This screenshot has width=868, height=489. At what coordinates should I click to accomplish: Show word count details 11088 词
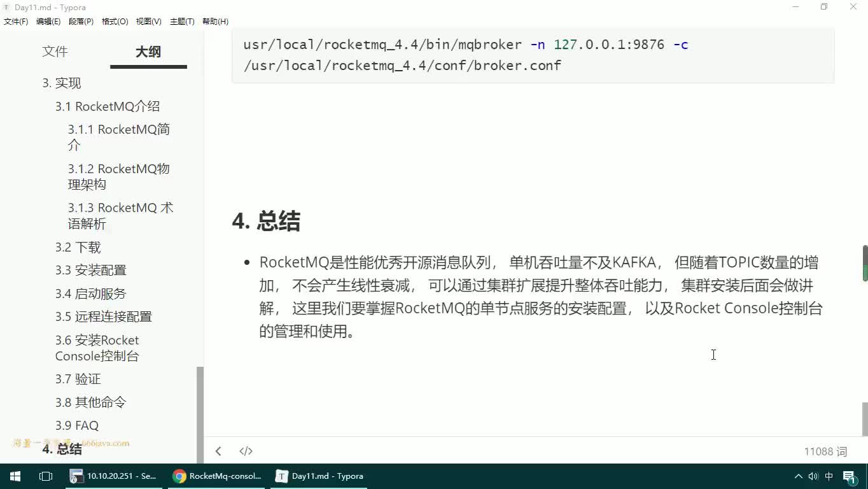click(825, 451)
